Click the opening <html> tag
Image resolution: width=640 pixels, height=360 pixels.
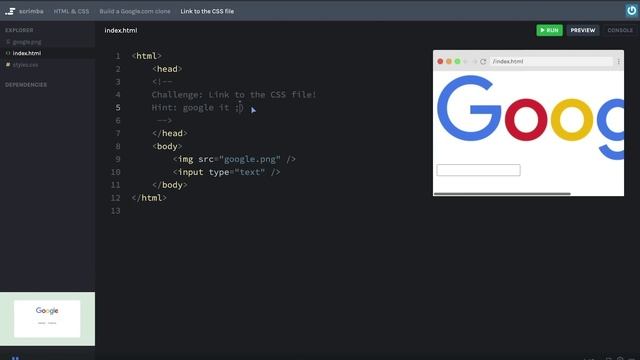[x=147, y=56]
